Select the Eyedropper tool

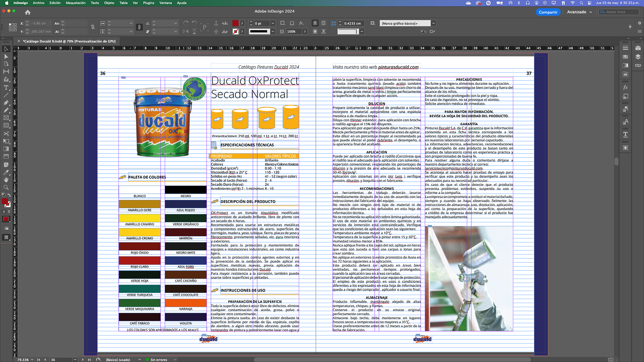(x=6, y=172)
